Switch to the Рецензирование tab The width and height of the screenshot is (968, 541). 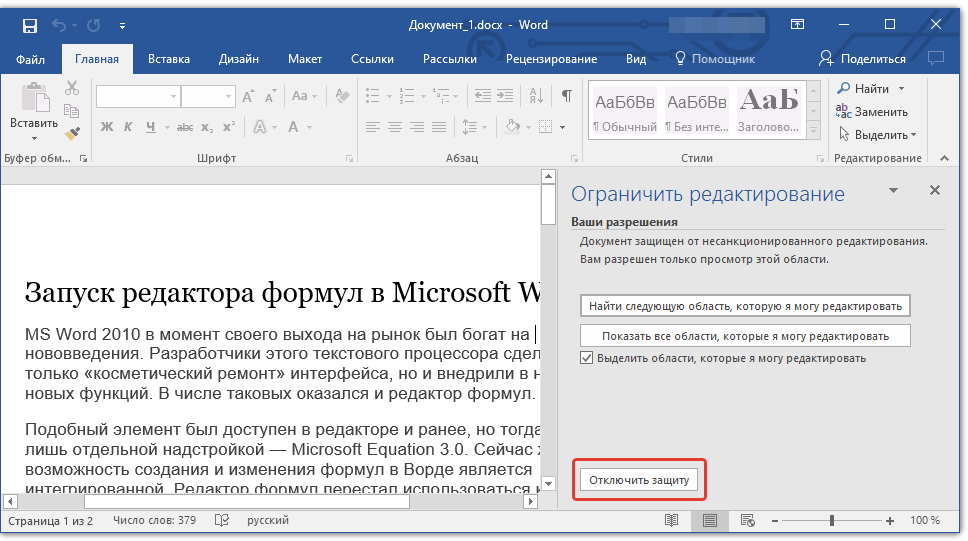click(x=551, y=59)
